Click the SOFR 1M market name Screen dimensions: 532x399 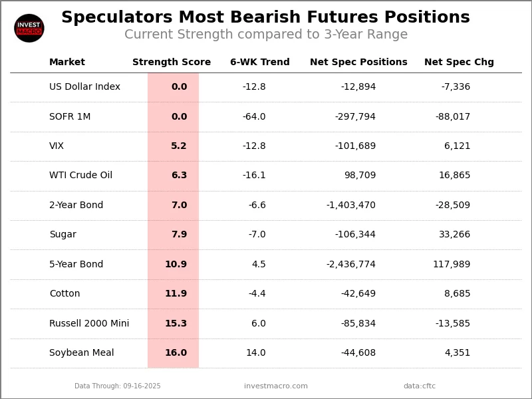click(x=70, y=117)
